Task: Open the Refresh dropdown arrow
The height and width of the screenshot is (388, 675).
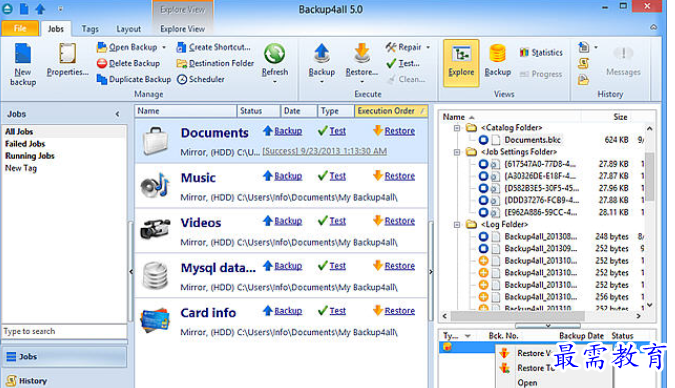Action: [275, 81]
